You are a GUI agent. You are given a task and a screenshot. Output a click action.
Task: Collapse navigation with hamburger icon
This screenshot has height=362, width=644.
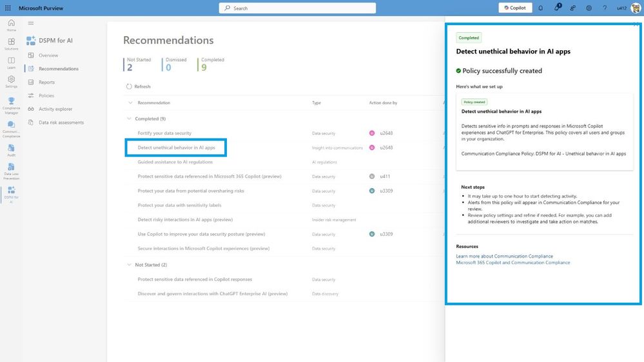coord(31,23)
